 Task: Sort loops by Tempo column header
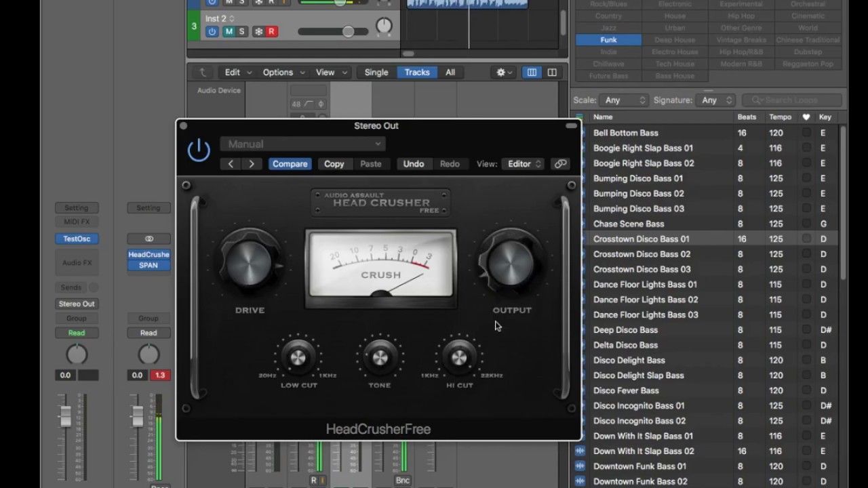[x=780, y=117]
